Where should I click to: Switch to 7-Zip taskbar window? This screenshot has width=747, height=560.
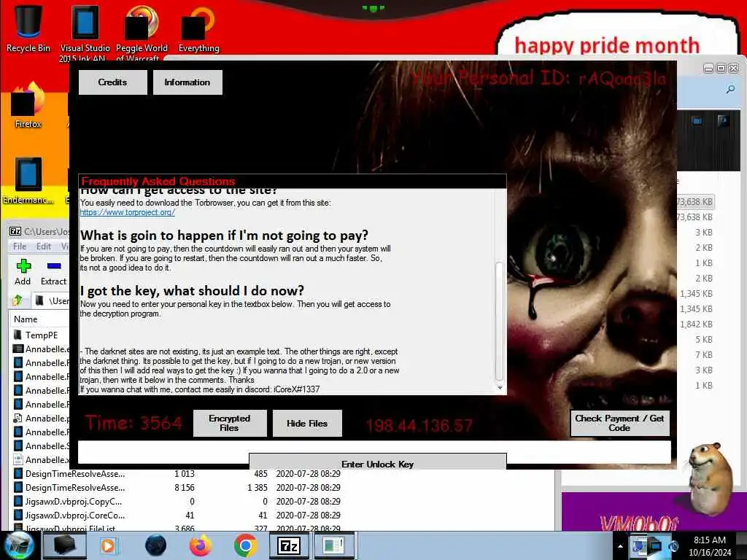pyautogui.click(x=289, y=545)
